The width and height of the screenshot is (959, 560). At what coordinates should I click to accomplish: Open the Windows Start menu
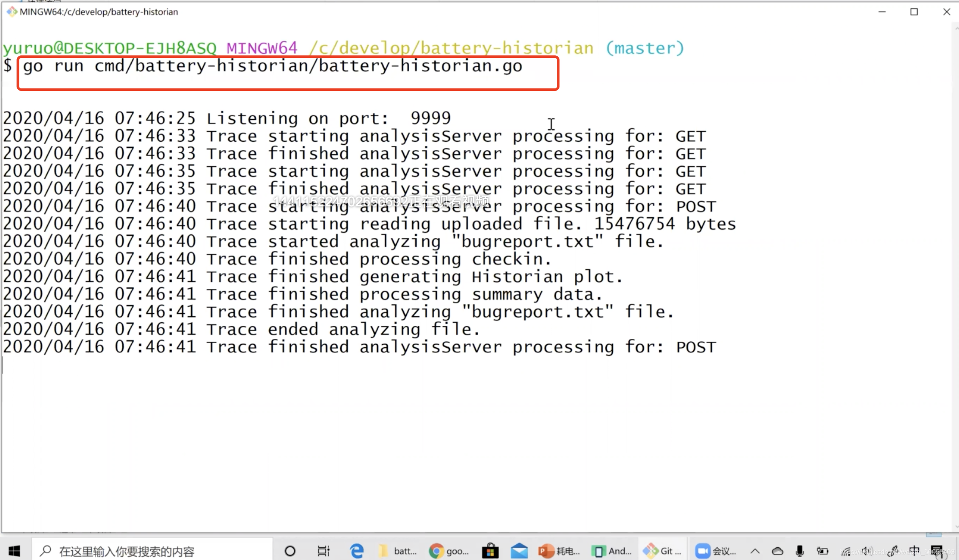coord(14,551)
